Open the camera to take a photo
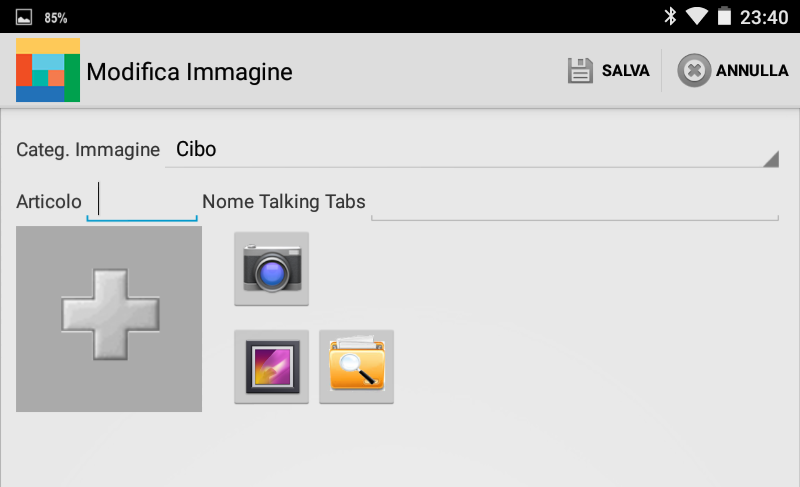 [271, 269]
